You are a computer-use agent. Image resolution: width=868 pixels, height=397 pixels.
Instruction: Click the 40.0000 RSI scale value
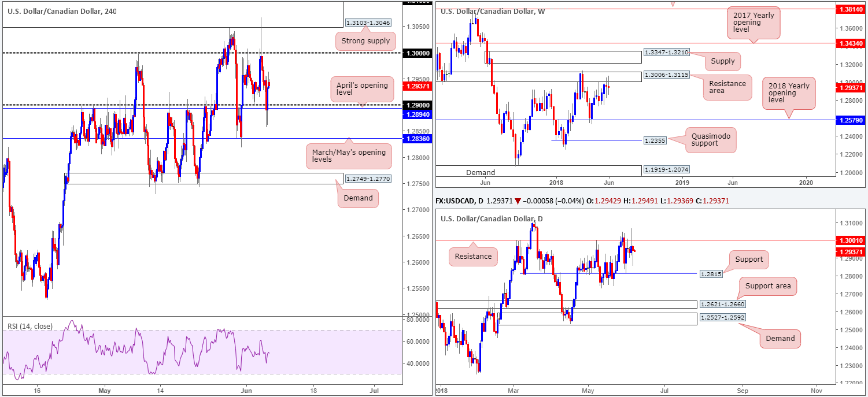(417, 363)
